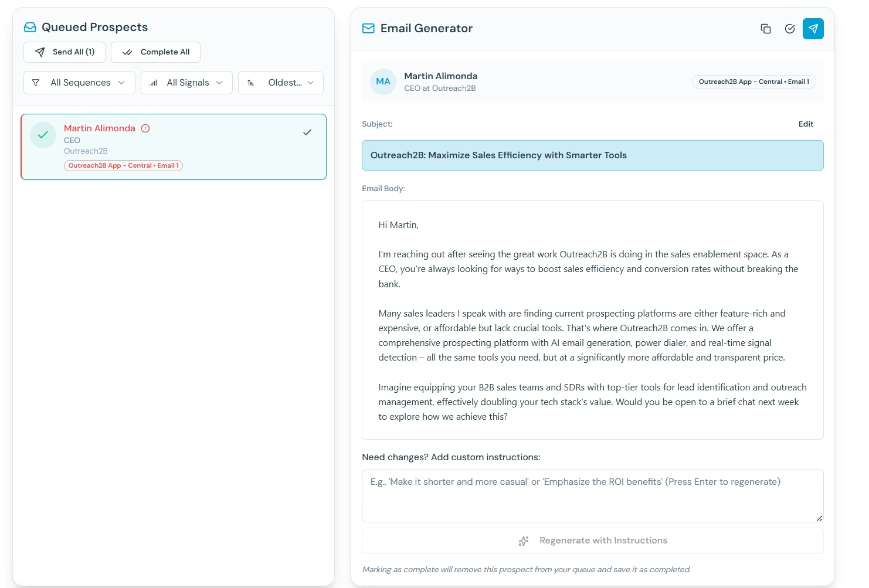Focus the custom instructions text box
The image size is (869, 588).
tap(592, 496)
